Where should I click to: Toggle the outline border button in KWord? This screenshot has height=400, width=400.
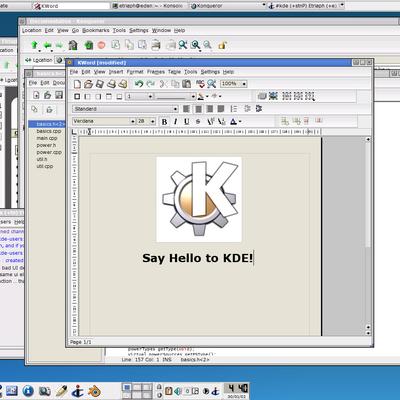click(x=77, y=96)
